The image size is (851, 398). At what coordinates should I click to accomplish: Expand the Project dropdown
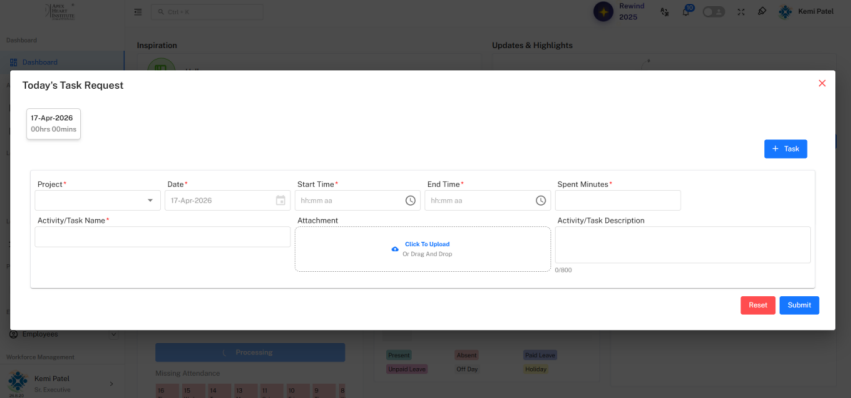click(98, 200)
